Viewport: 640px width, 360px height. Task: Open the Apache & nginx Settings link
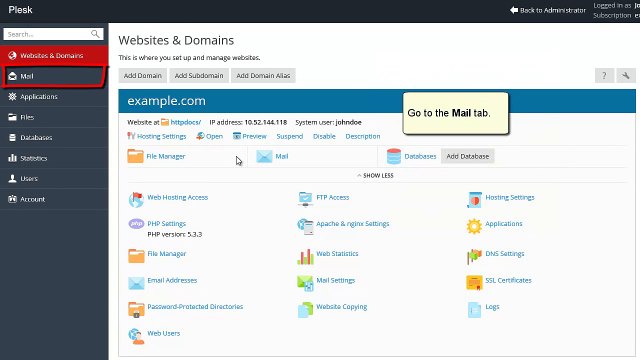[353, 224]
